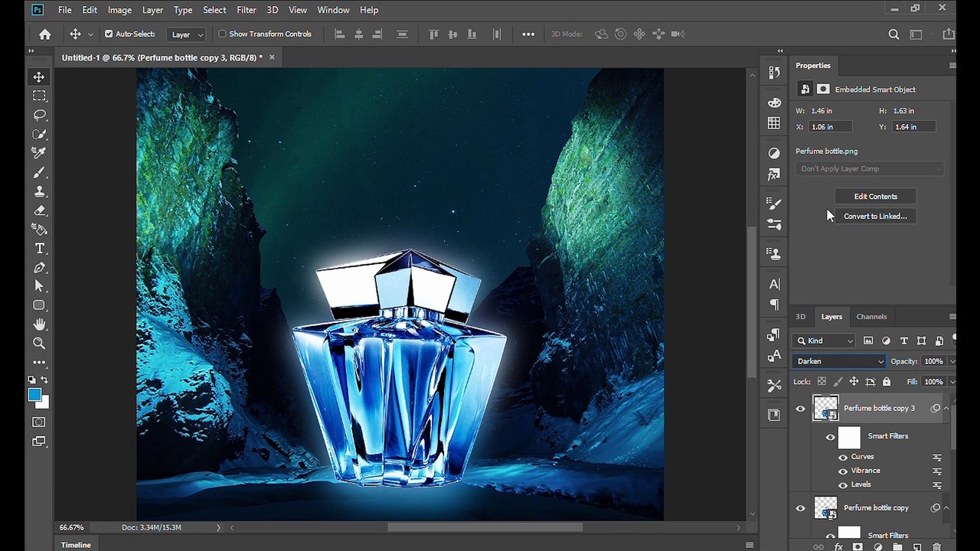The image size is (980, 551).
Task: Open the Character panel icon
Action: [x=774, y=284]
